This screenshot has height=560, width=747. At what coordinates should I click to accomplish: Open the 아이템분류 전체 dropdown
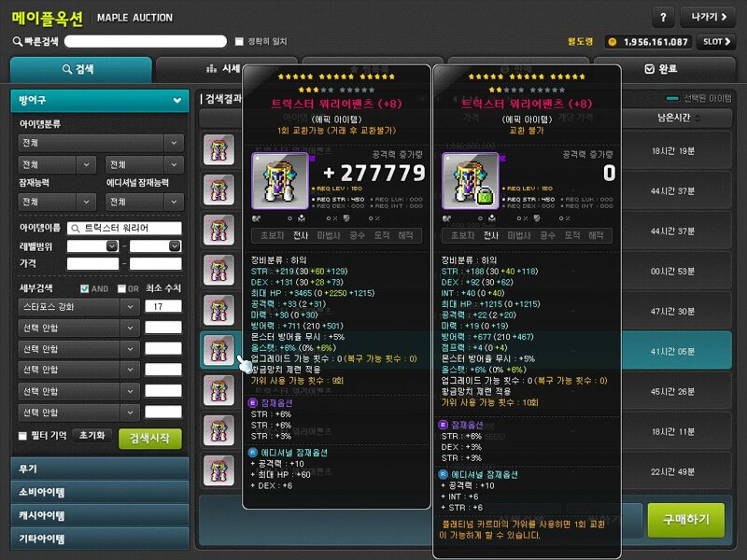coord(101,143)
